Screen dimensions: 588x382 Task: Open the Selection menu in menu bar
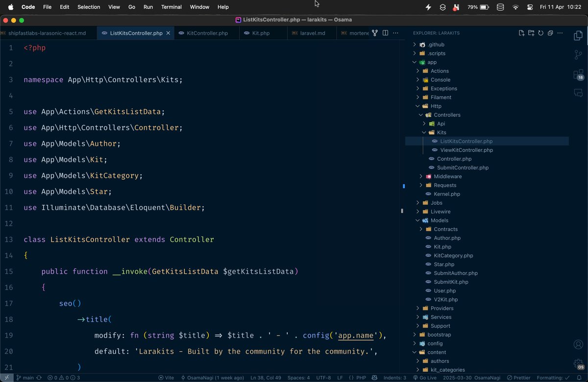89,7
